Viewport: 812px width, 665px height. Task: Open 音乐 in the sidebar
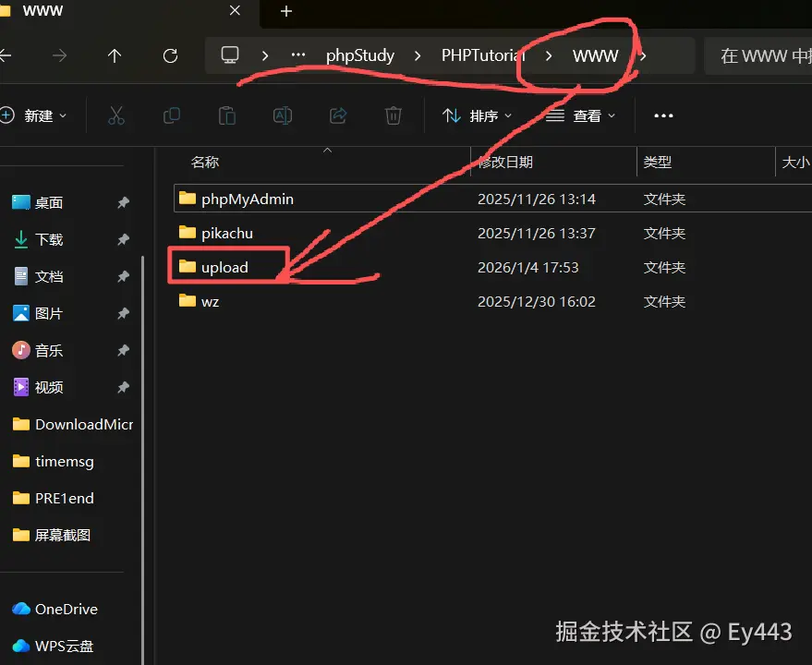click(49, 351)
